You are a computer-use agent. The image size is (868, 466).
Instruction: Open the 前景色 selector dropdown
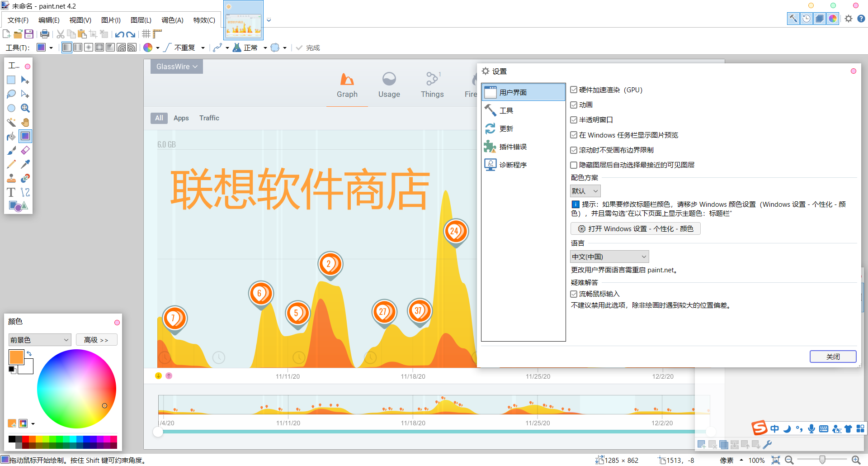point(39,339)
